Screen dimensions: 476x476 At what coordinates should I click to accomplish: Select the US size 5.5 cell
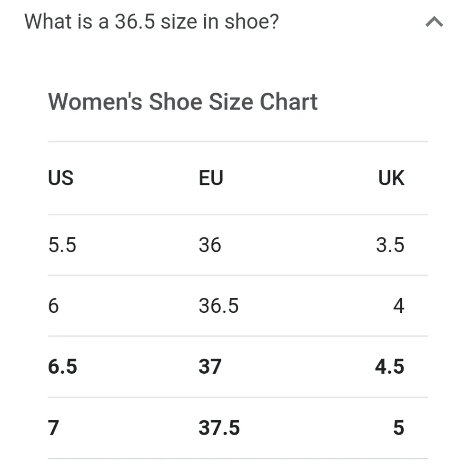click(62, 245)
